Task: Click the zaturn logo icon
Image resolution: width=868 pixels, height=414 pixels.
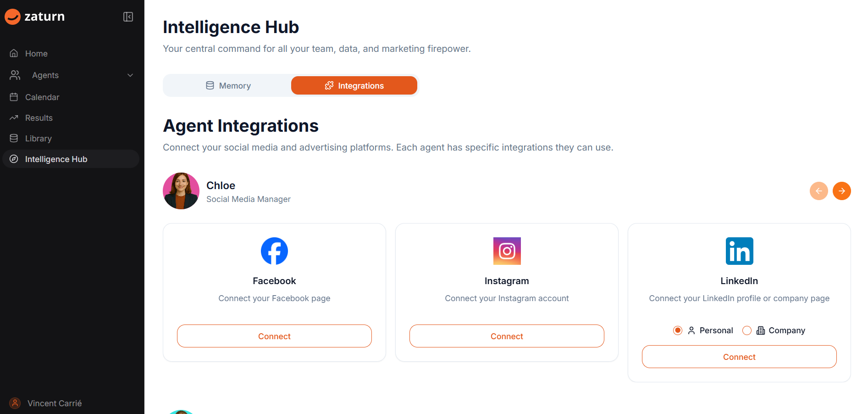Action: [x=12, y=17]
